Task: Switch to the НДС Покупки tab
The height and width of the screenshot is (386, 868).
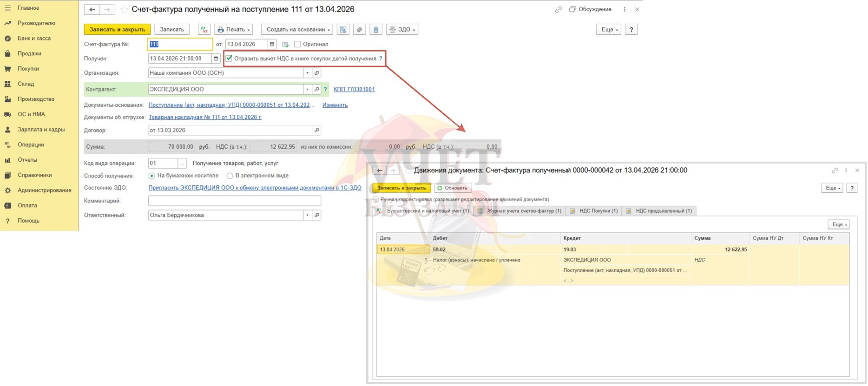Action: [598, 211]
